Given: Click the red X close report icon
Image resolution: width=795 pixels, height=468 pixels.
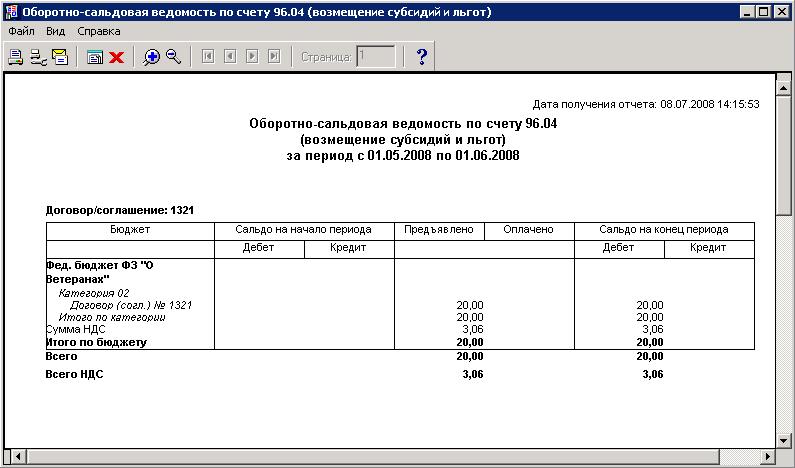Looking at the screenshot, I should [x=116, y=57].
